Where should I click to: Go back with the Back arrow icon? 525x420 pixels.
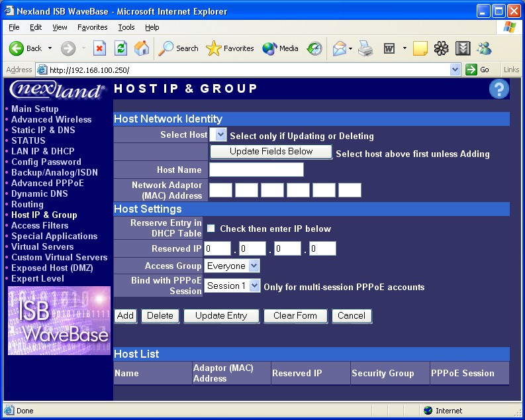pos(16,48)
